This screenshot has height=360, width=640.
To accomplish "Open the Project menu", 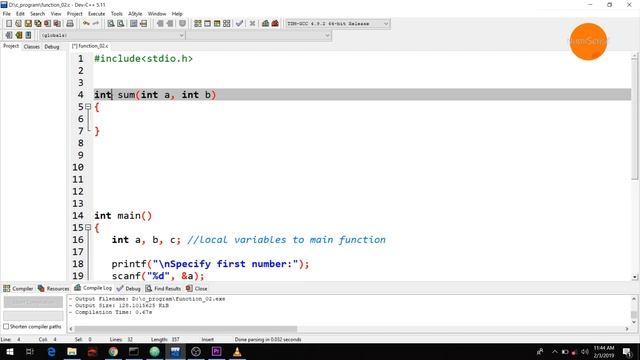I will coord(74,13).
